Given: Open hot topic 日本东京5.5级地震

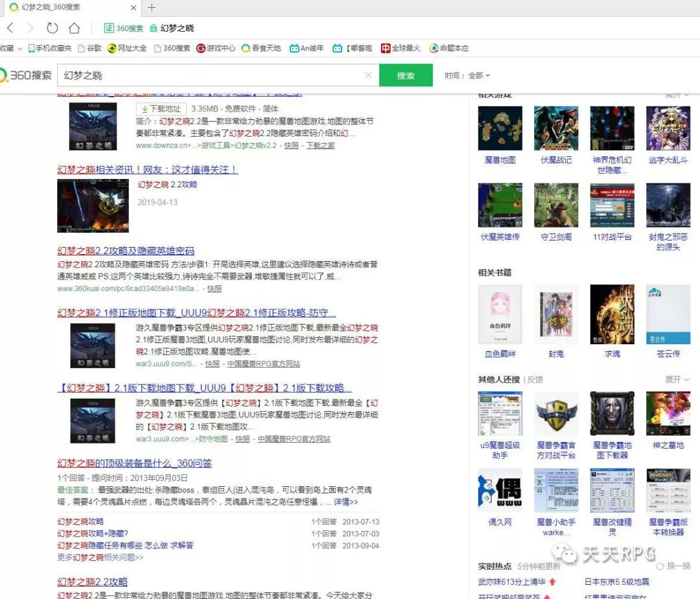Looking at the screenshot, I should (617, 581).
